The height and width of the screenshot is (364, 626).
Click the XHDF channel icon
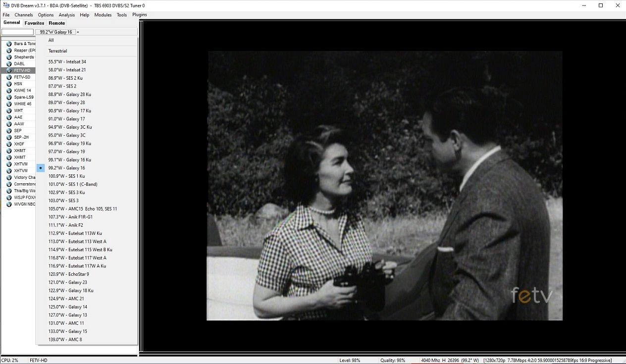[9, 144]
